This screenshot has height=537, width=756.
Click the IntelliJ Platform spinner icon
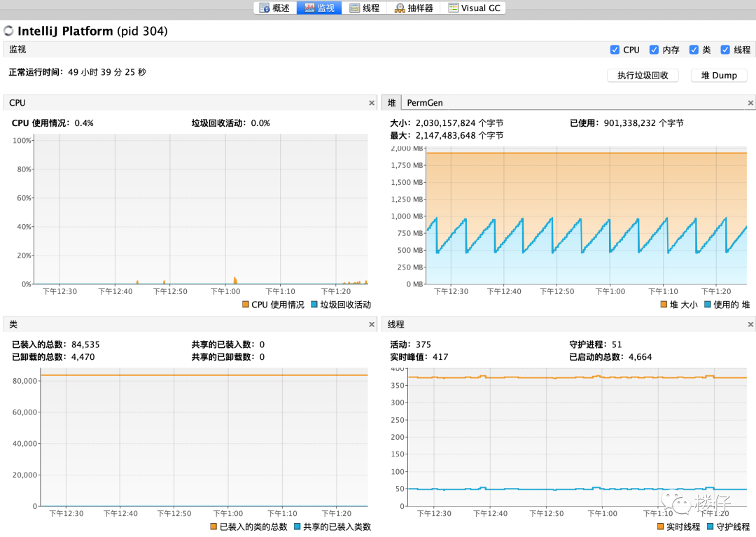(8, 31)
